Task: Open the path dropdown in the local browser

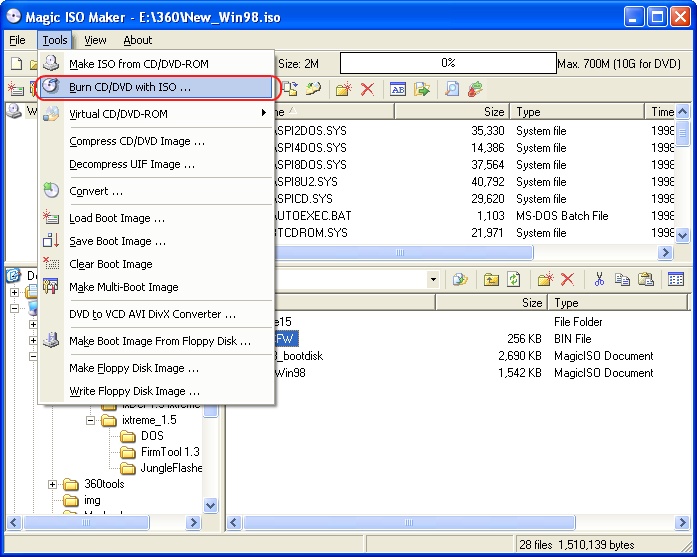Action: (x=433, y=280)
